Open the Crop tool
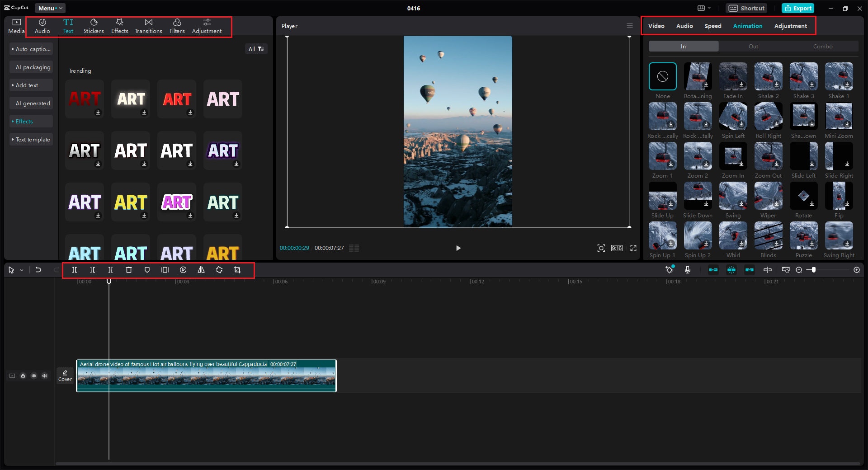This screenshot has width=868, height=470. 237,270
